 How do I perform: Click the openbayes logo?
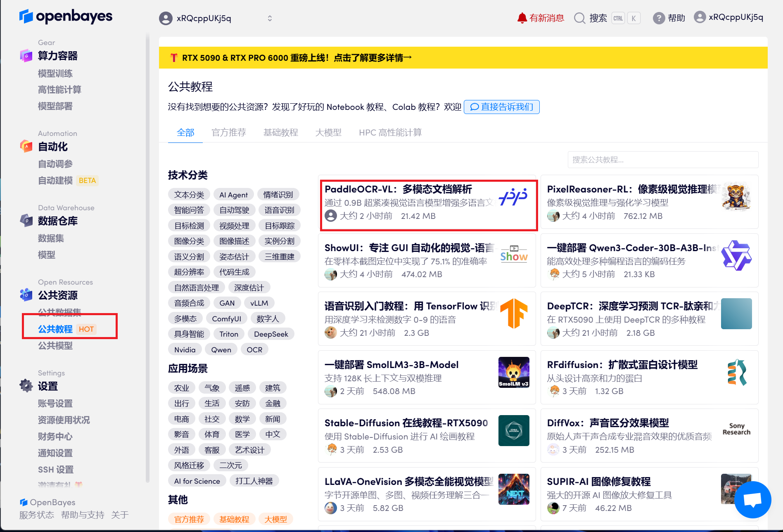tap(66, 17)
